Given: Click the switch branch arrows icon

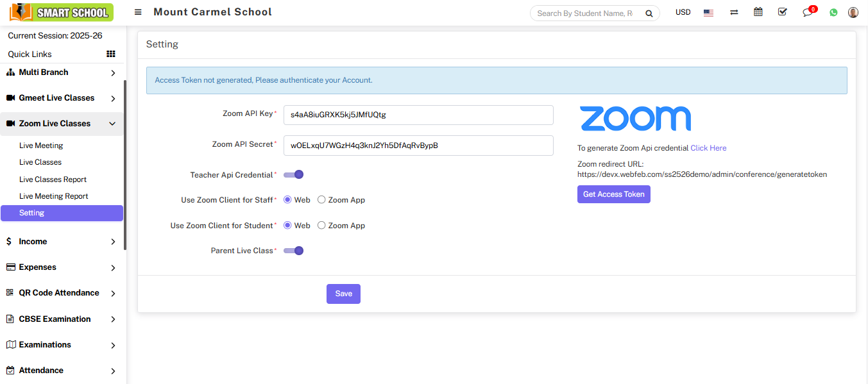Looking at the screenshot, I should tap(734, 12).
